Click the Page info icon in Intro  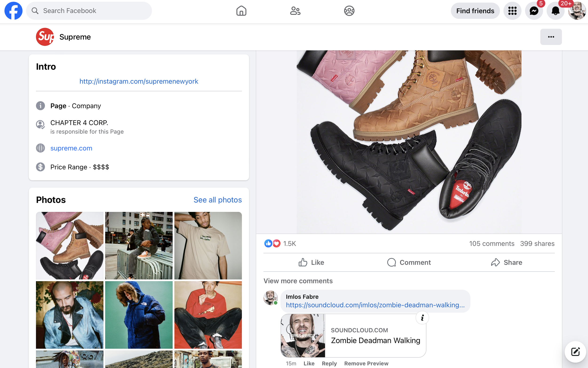[x=40, y=106]
